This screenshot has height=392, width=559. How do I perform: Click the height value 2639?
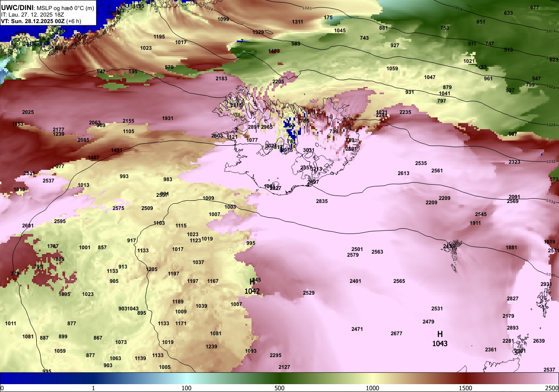point(539,341)
